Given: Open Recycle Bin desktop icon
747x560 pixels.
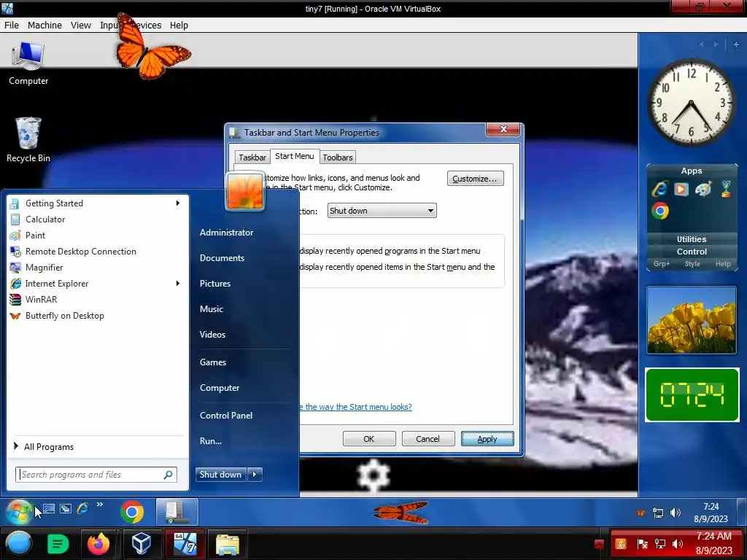Looking at the screenshot, I should 28,140.
